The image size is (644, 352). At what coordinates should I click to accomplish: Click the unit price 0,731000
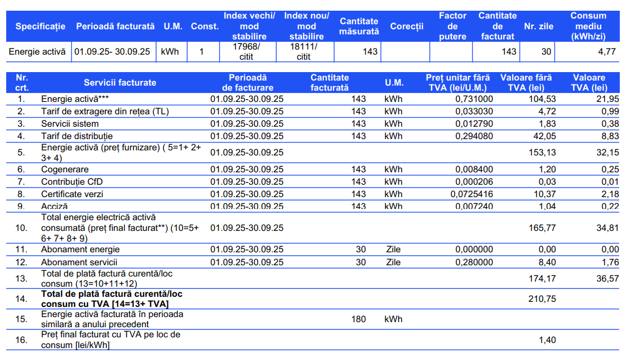pyautogui.click(x=474, y=99)
